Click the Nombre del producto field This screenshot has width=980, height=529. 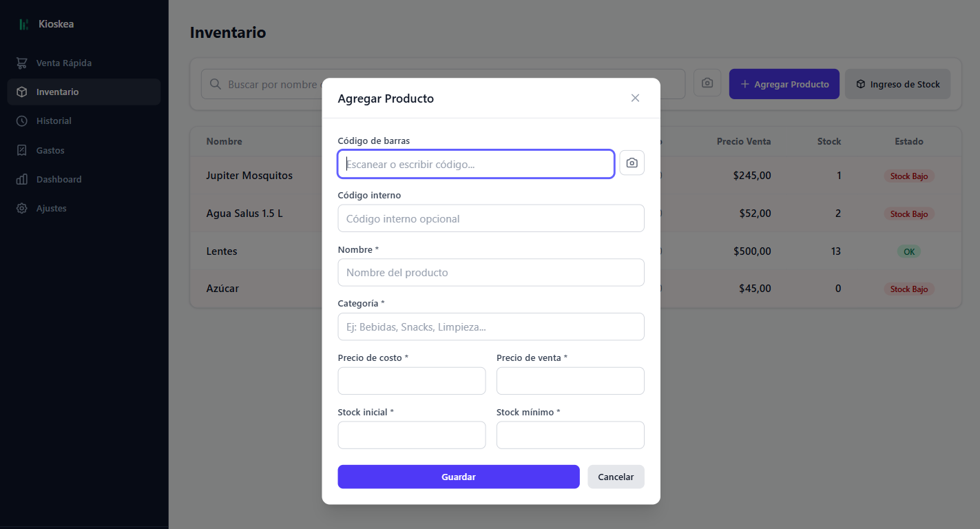coord(490,272)
